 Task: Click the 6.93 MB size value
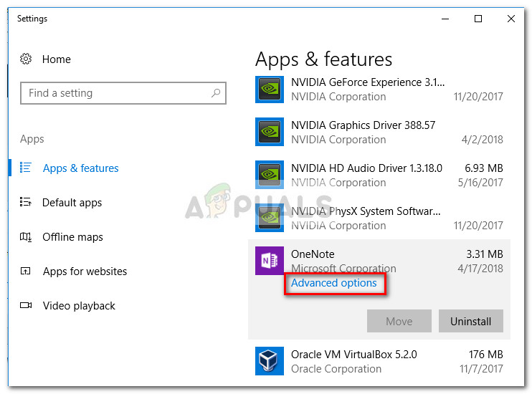click(484, 168)
